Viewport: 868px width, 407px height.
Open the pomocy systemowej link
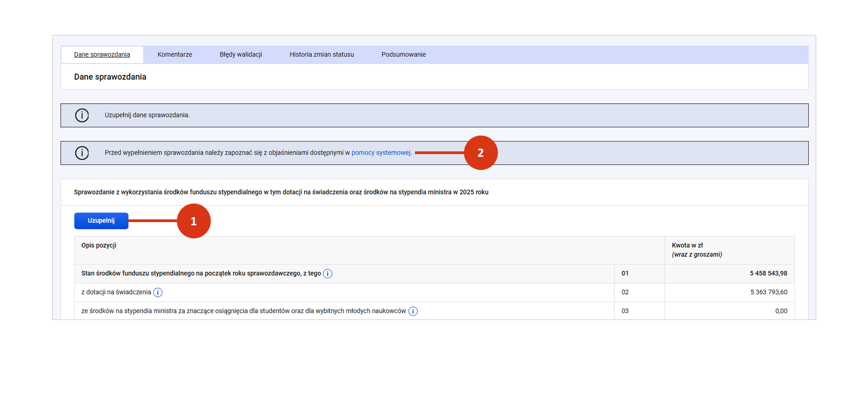pyautogui.click(x=380, y=153)
